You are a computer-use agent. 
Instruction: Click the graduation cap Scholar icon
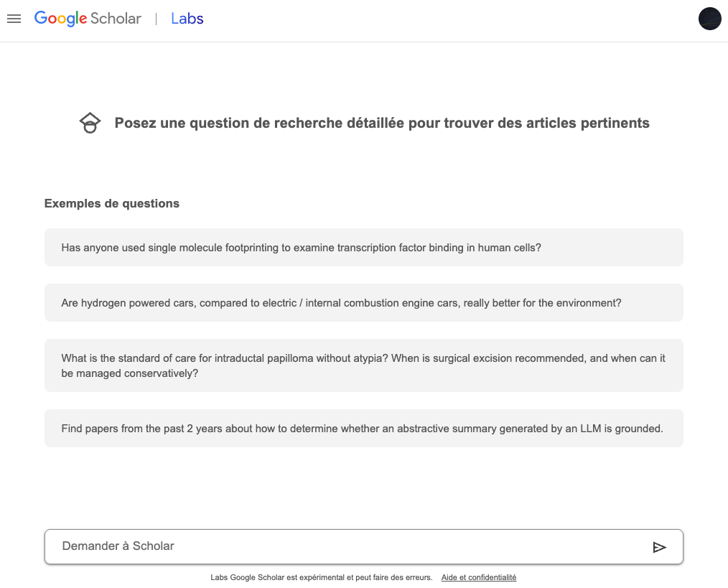(x=90, y=123)
